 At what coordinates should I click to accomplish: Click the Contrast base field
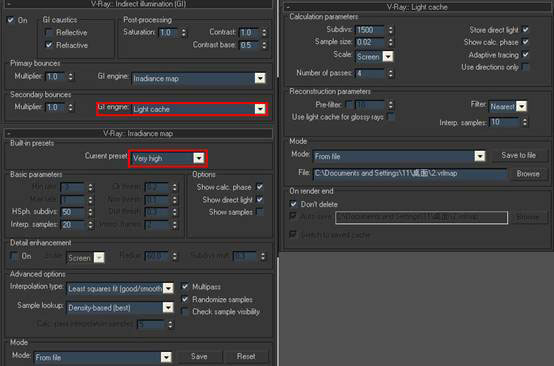(249, 45)
